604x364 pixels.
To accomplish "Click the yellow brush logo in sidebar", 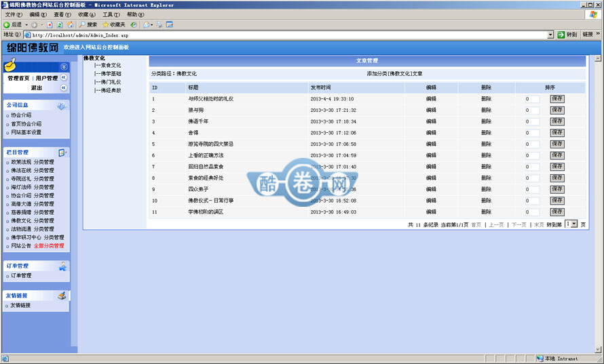I will pos(10,65).
